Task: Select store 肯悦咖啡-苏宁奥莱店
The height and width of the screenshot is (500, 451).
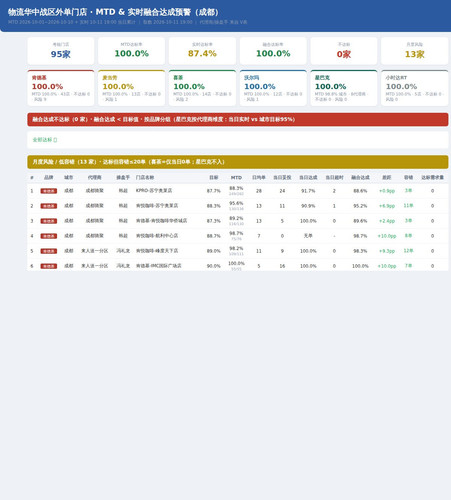Action: [x=157, y=206]
